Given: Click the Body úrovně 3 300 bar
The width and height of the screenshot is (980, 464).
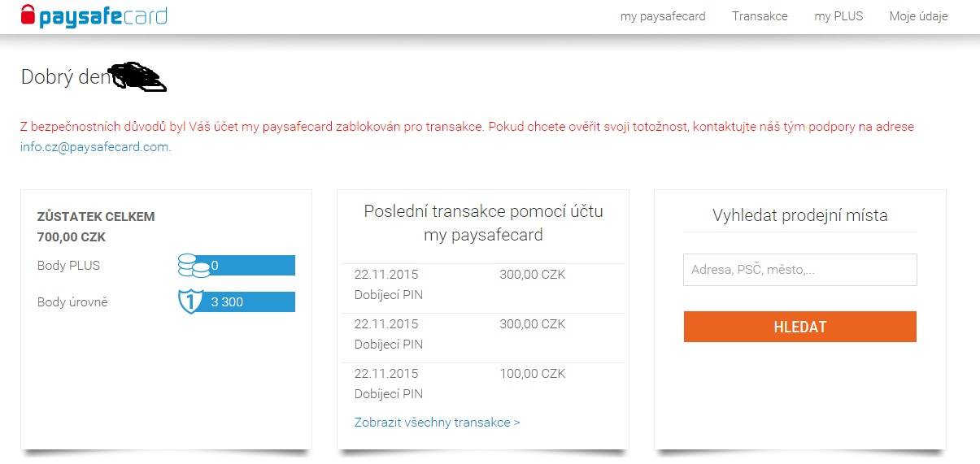Looking at the screenshot, I should coord(237,301).
